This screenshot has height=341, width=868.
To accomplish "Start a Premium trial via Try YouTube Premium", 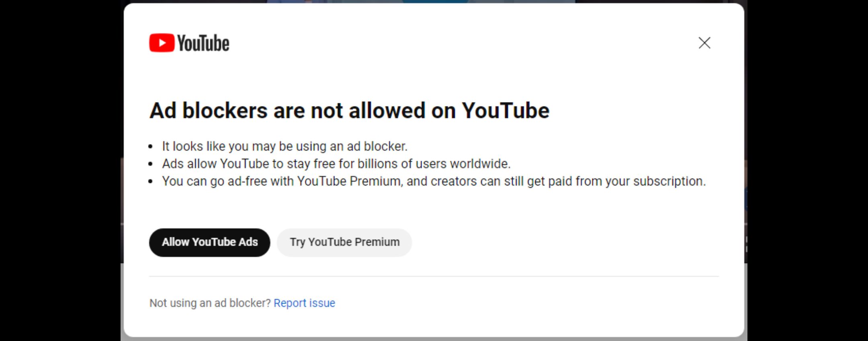I will click(344, 242).
